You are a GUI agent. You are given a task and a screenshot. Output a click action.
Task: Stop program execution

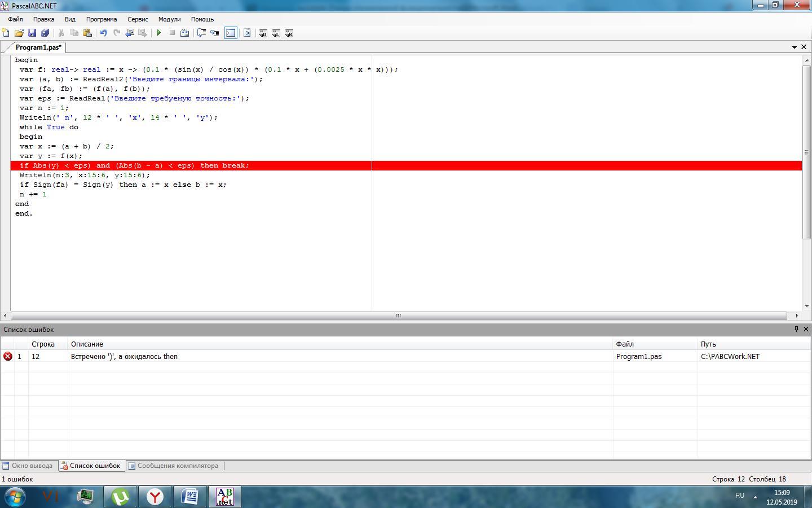172,33
